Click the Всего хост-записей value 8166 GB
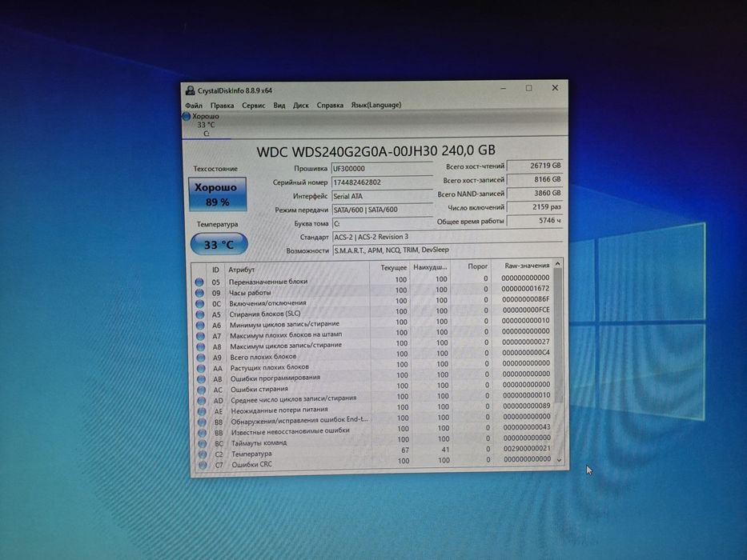The height and width of the screenshot is (560, 747). click(535, 179)
